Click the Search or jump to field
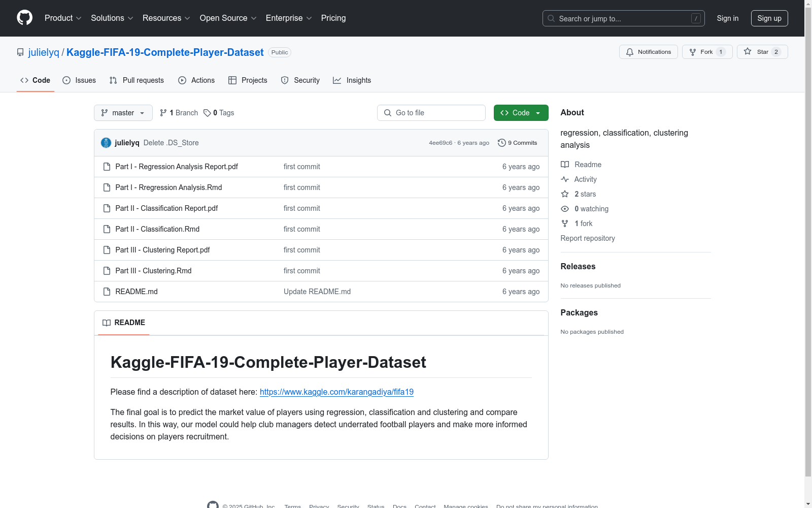The image size is (812, 508). point(624,18)
